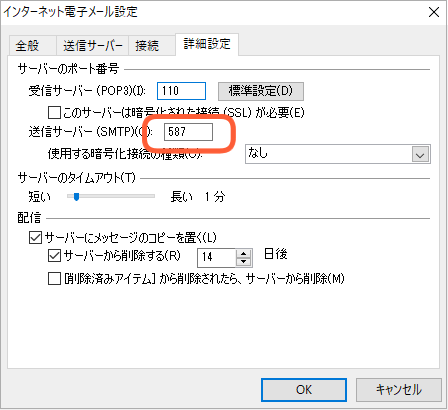Click the timeout slider track near 長い

(x=148, y=196)
